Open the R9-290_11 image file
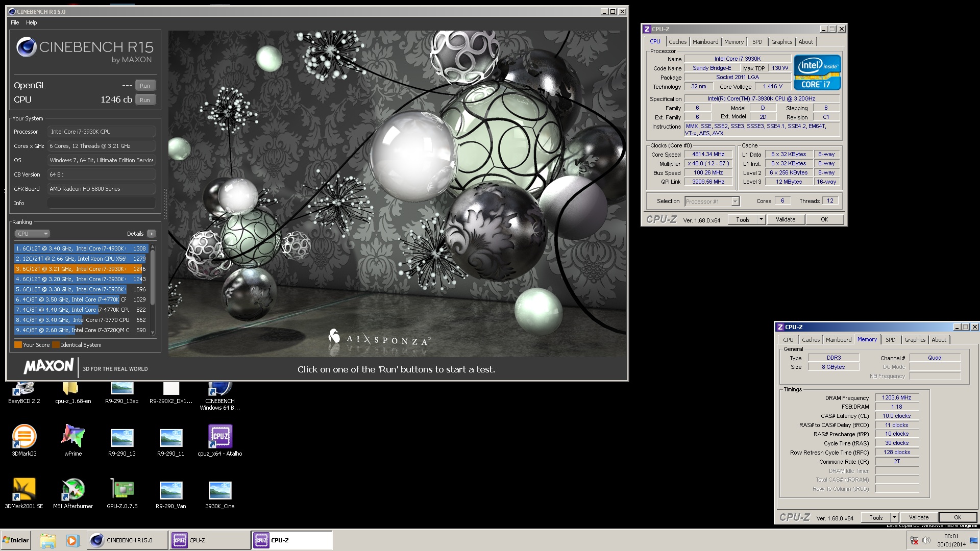This screenshot has width=980, height=551. 170,442
